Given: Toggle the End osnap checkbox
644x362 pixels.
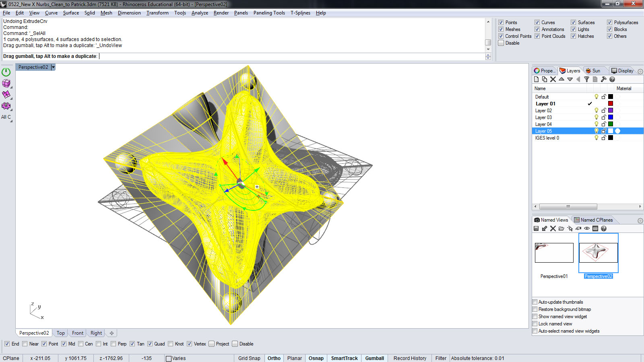Looking at the screenshot, I should coord(7,344).
